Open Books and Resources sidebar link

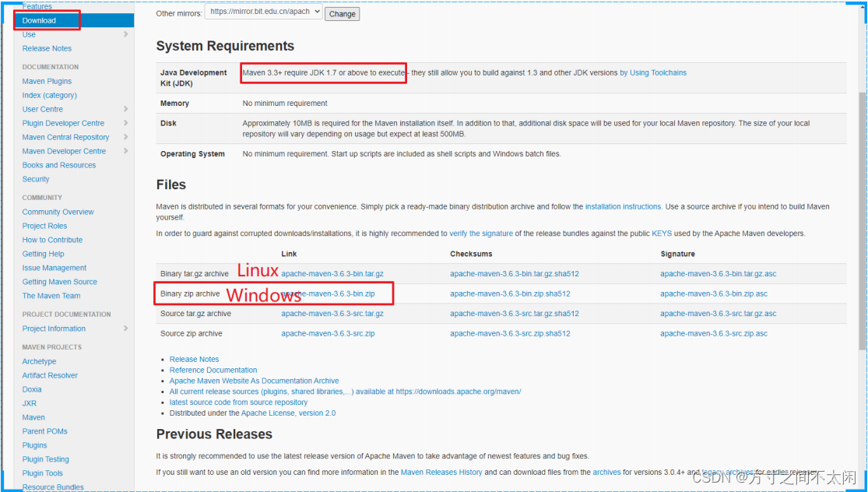click(x=58, y=165)
